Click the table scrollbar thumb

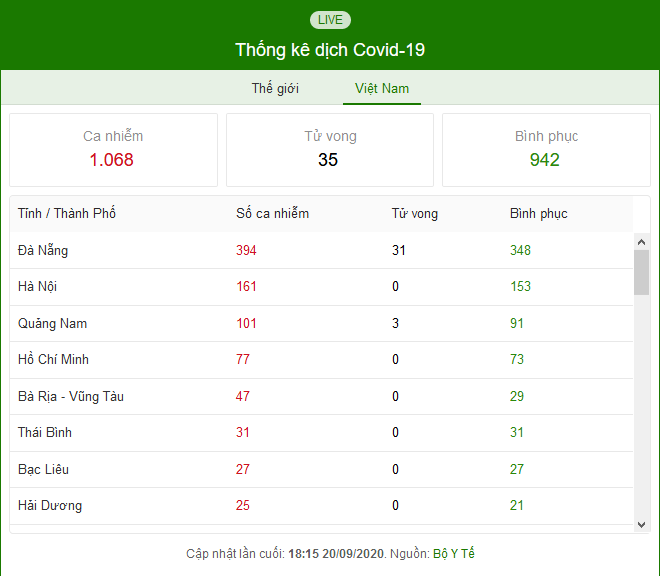[641, 272]
